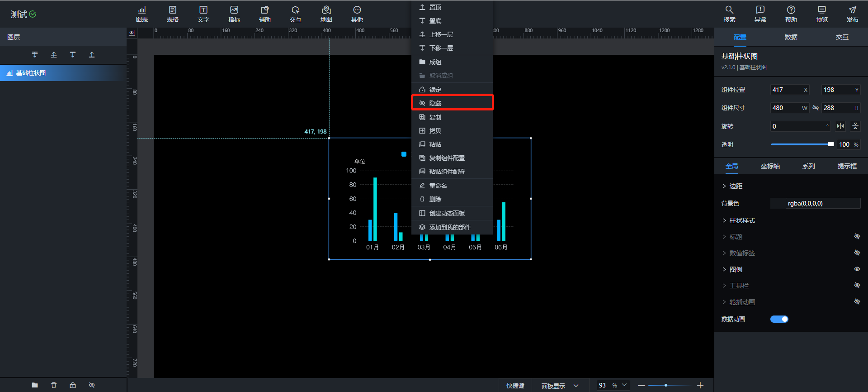Expand the 边距 section
Screen dimensions: 868x392
coord(735,186)
